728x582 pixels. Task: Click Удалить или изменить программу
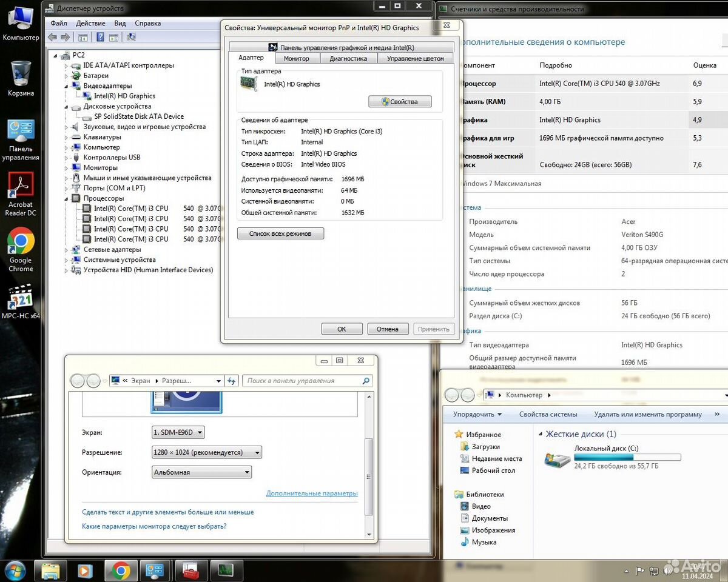click(648, 415)
